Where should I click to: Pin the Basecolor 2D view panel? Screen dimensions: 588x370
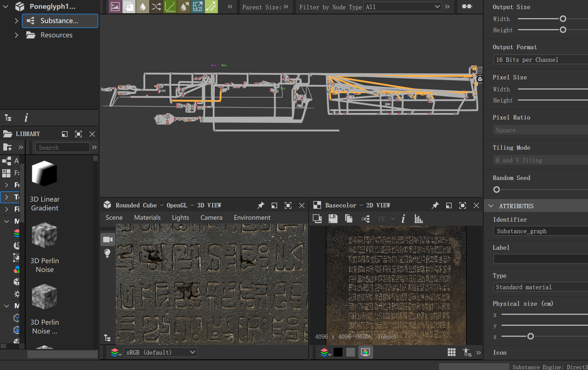[435, 205]
